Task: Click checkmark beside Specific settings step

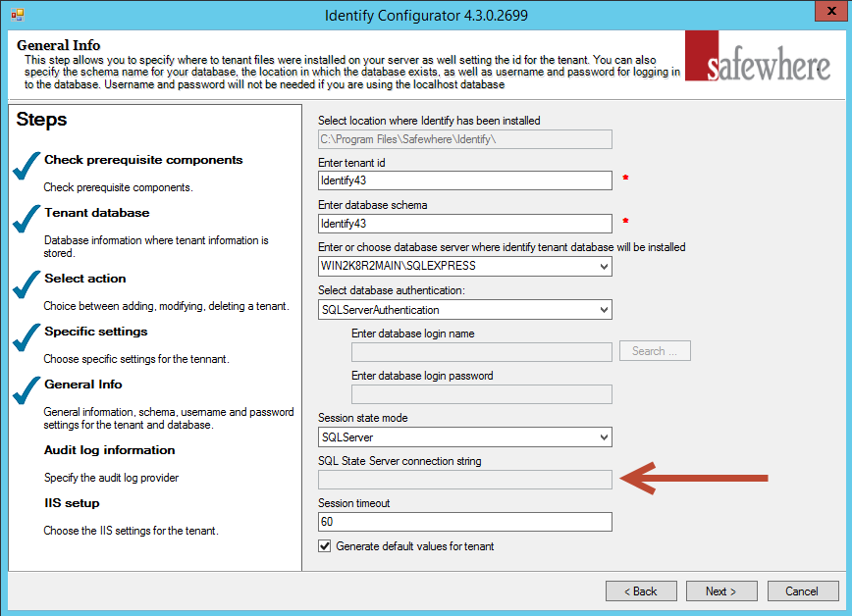Action: [x=27, y=337]
